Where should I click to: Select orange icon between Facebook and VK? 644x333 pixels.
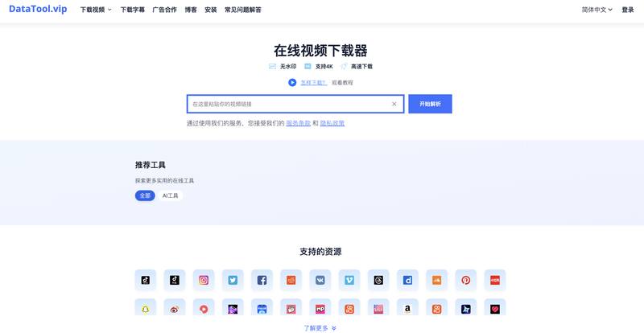(x=291, y=280)
